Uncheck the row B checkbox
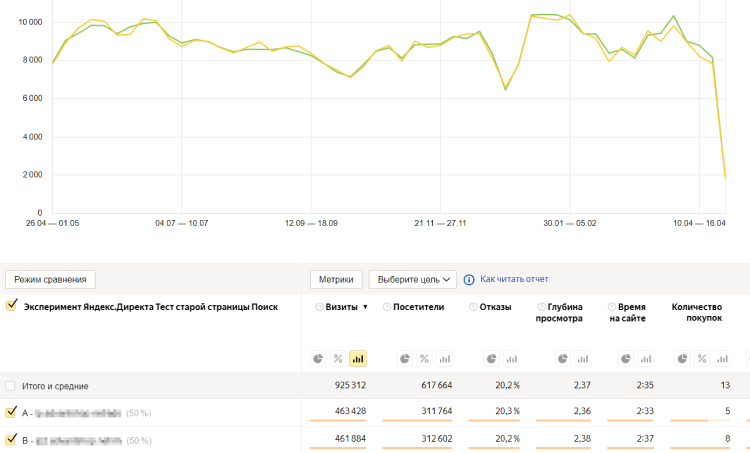 point(11,439)
